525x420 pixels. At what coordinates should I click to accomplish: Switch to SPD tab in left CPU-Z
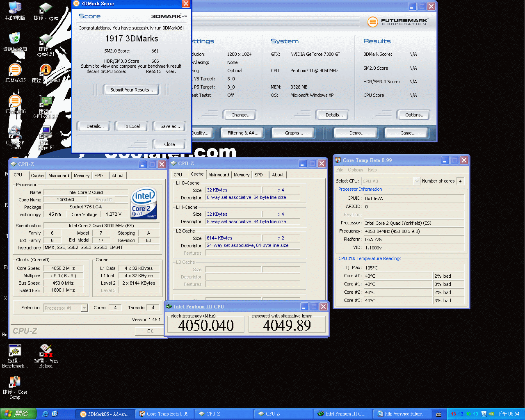click(x=99, y=176)
